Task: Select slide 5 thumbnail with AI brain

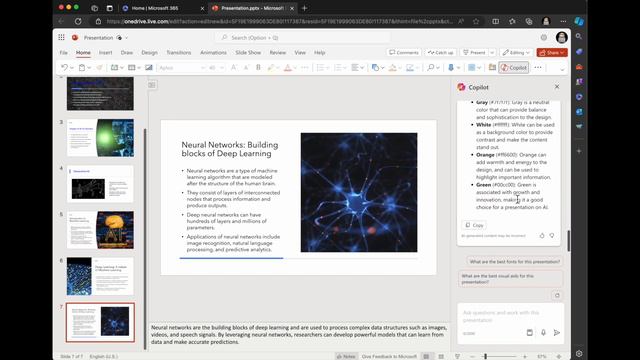Action: point(100,230)
